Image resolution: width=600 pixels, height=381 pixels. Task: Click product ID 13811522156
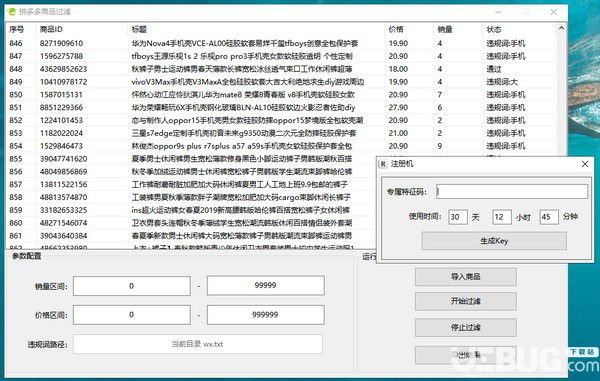(x=64, y=185)
